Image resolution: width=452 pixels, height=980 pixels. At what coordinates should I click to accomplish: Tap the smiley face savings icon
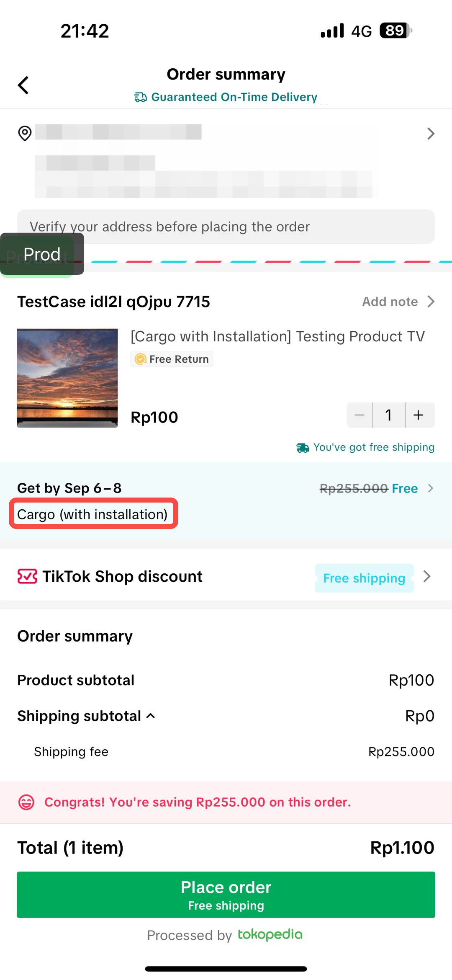[x=26, y=802]
